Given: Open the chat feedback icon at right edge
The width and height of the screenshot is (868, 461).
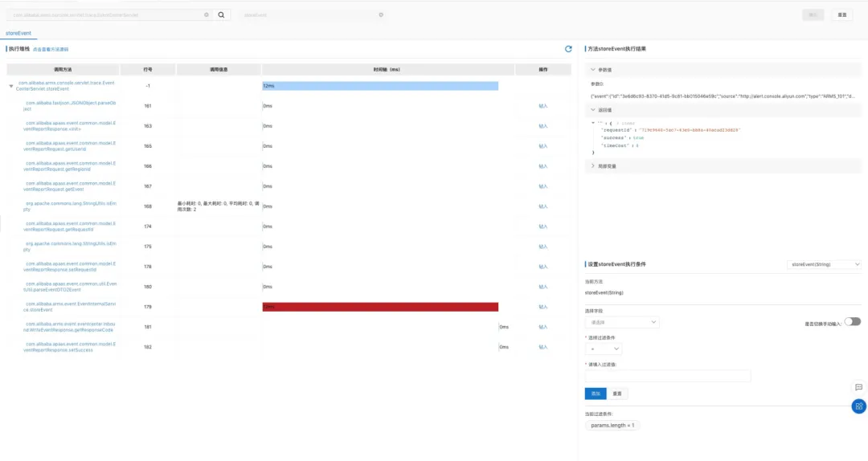Looking at the screenshot, I should tap(858, 387).
